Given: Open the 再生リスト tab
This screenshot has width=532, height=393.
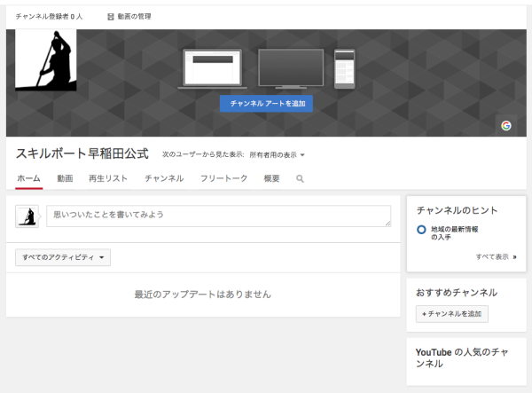Looking at the screenshot, I should click(x=108, y=178).
